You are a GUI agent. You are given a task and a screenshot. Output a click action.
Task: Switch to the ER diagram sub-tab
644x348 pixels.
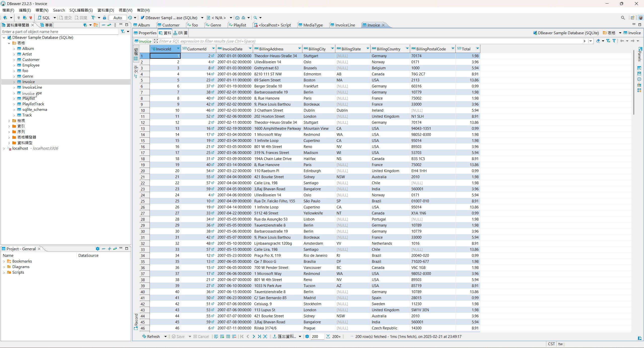180,33
